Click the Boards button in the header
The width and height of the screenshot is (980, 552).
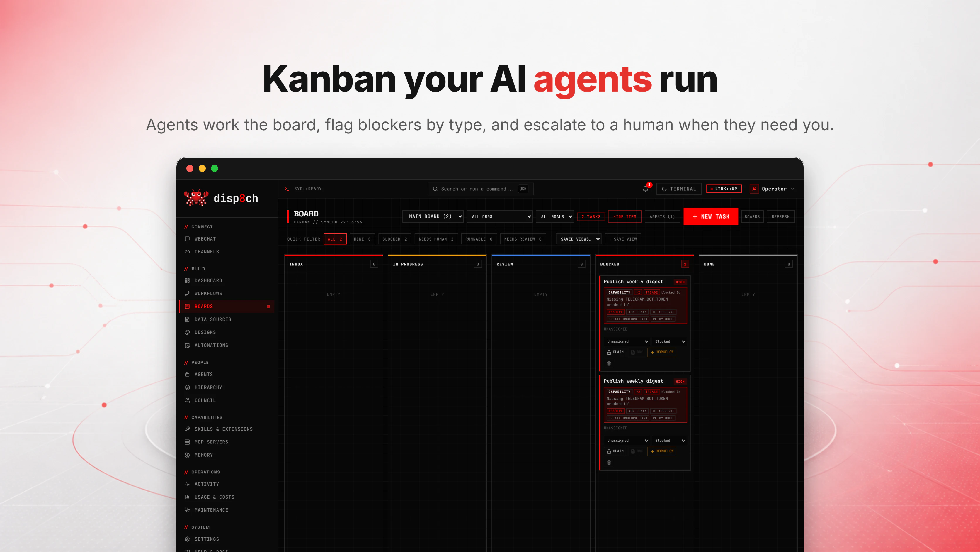752,217
